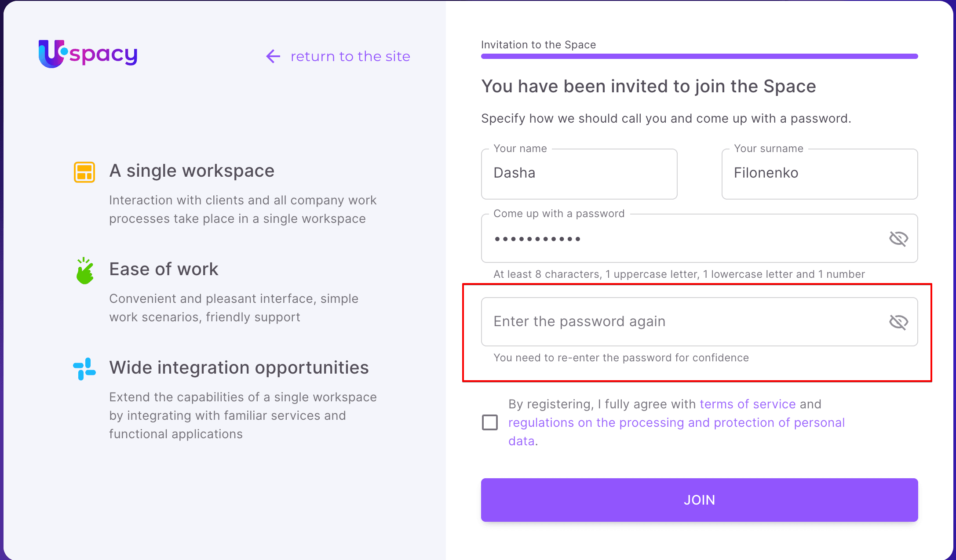Click the Wide integration opportunities heading

point(239,367)
